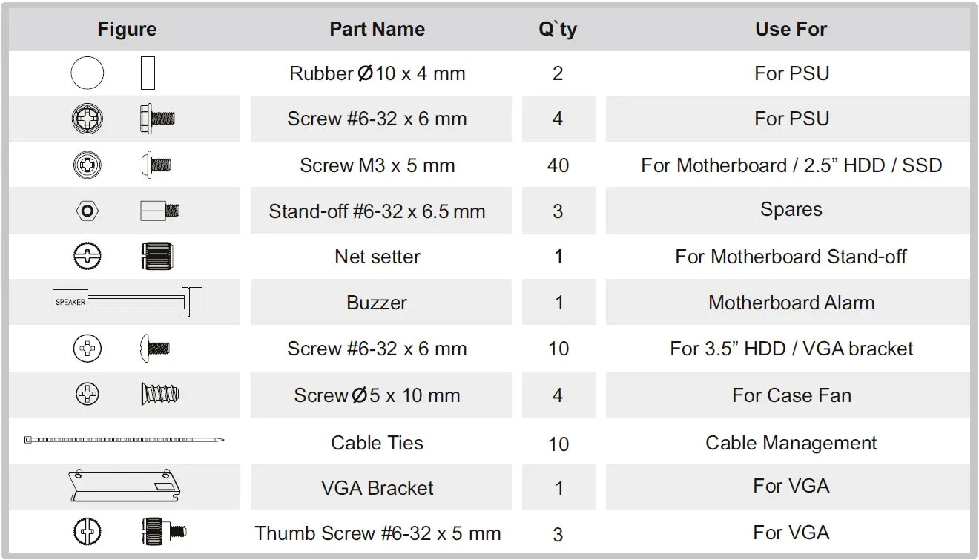Click the Stand-off #6-32 x 6.5 mm name
Image resolution: width=979 pixels, height=560 pixels.
(377, 211)
